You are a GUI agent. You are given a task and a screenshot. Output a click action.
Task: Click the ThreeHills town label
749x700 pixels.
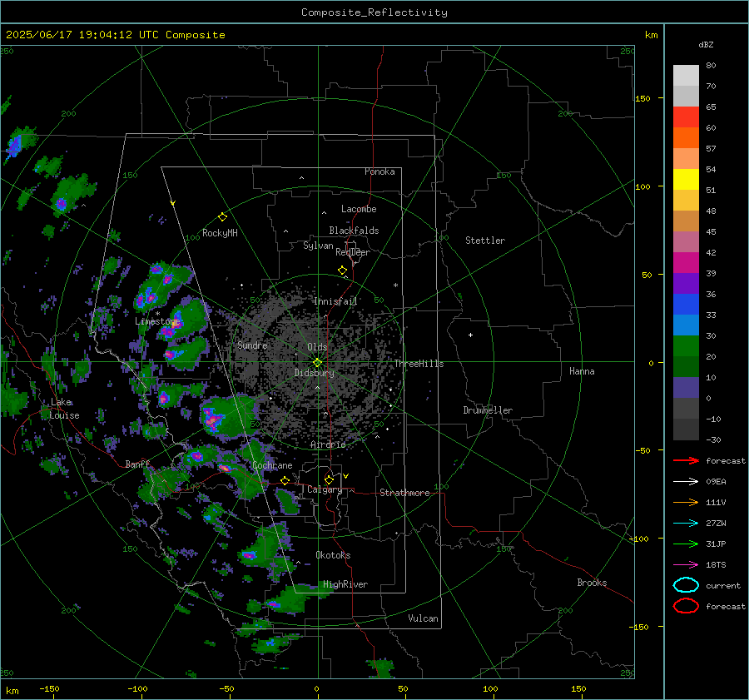click(419, 364)
